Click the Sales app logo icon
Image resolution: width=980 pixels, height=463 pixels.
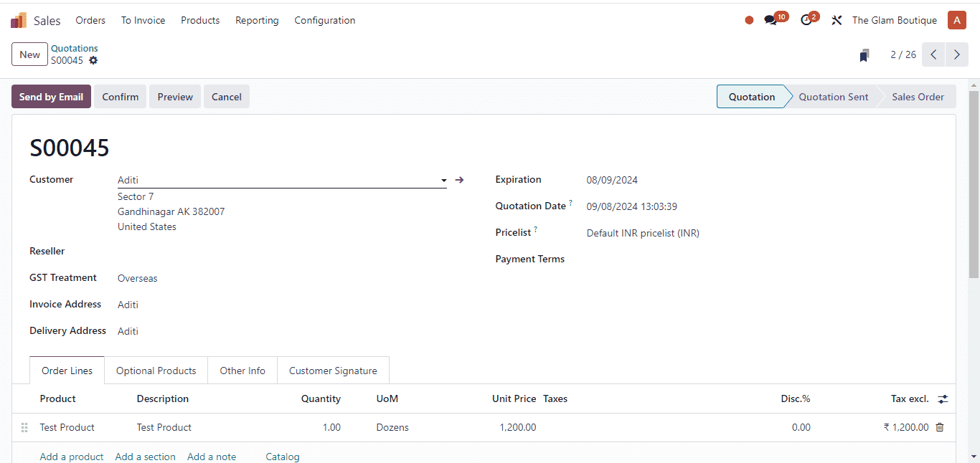(x=19, y=21)
